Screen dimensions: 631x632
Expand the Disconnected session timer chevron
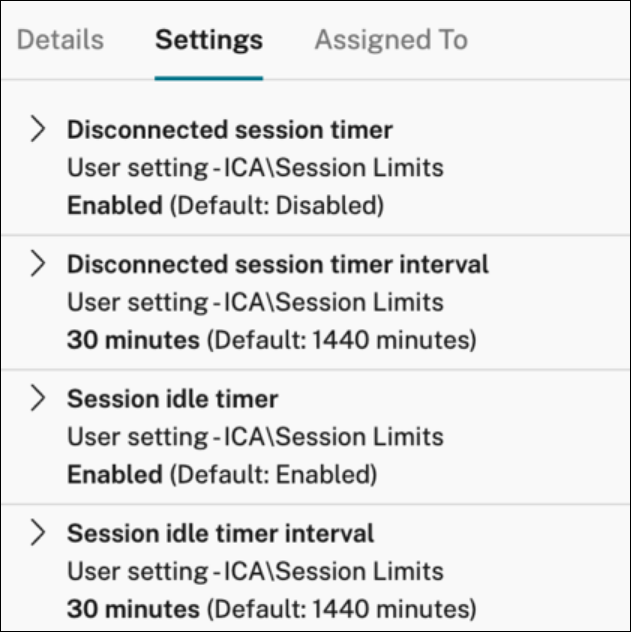tap(38, 129)
